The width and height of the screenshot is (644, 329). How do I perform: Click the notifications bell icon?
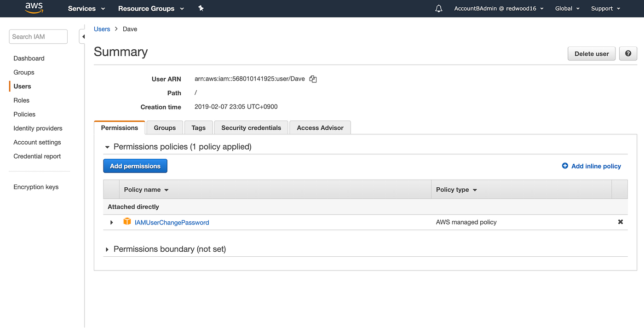tap(438, 8)
